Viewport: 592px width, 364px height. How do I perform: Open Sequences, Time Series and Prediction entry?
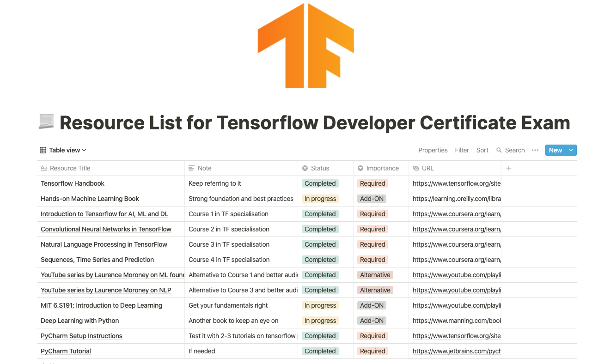click(97, 260)
